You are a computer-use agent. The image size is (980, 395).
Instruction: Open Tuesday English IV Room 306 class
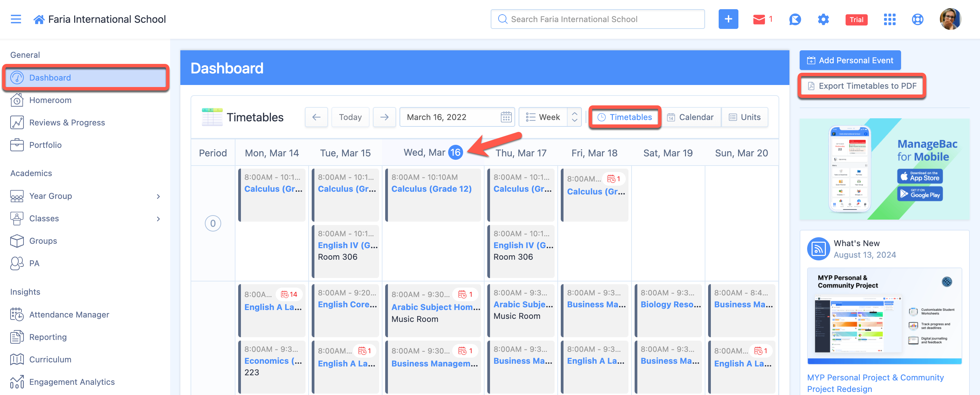pyautogui.click(x=345, y=251)
